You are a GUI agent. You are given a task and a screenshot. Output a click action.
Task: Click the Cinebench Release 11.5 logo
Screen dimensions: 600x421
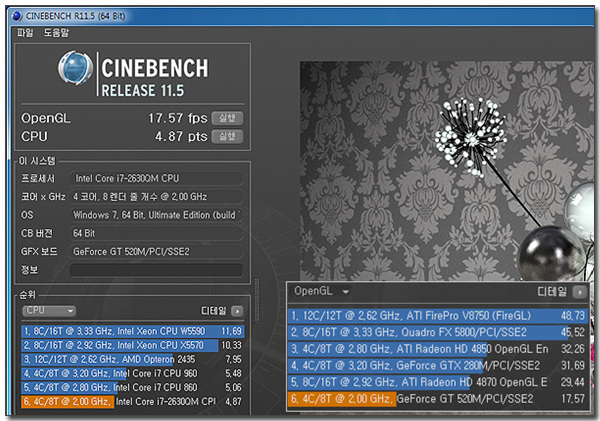click(133, 73)
